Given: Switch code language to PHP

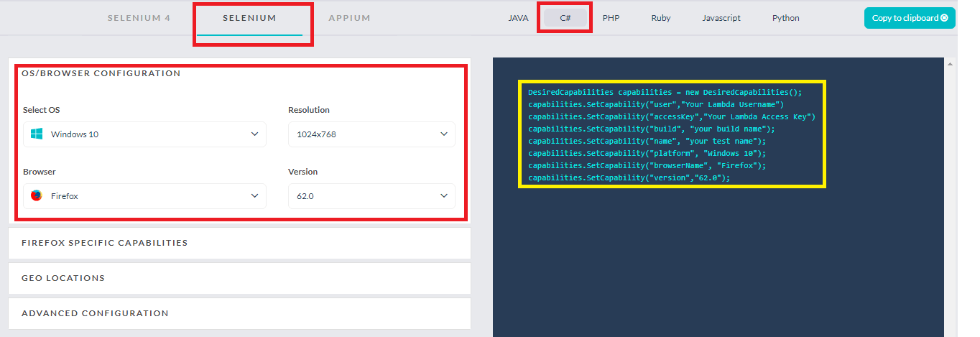Looking at the screenshot, I should point(611,18).
